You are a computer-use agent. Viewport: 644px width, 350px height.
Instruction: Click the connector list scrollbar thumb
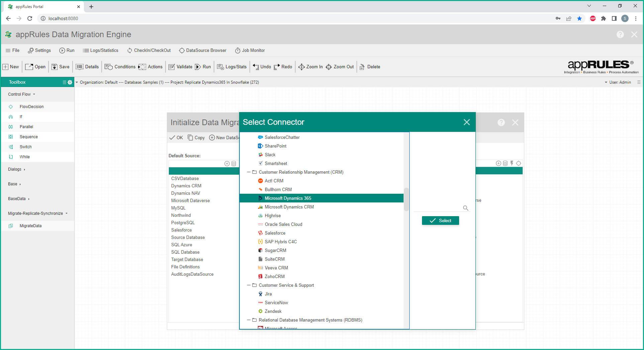pyautogui.click(x=406, y=199)
